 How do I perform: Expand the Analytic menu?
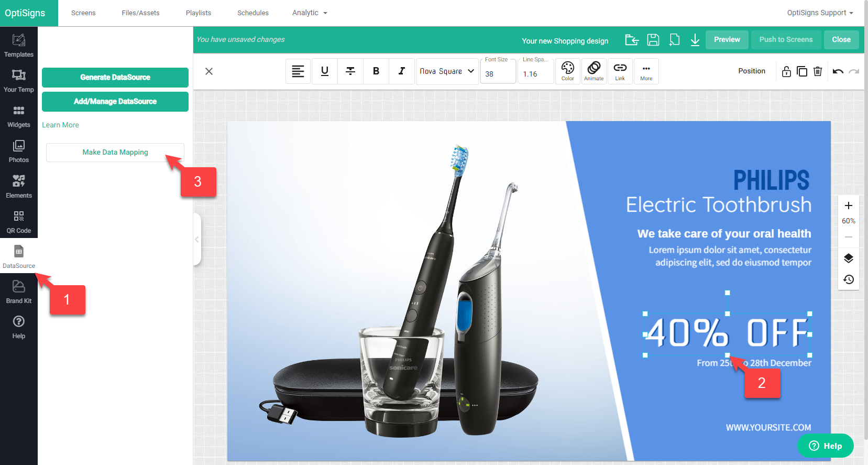point(310,13)
